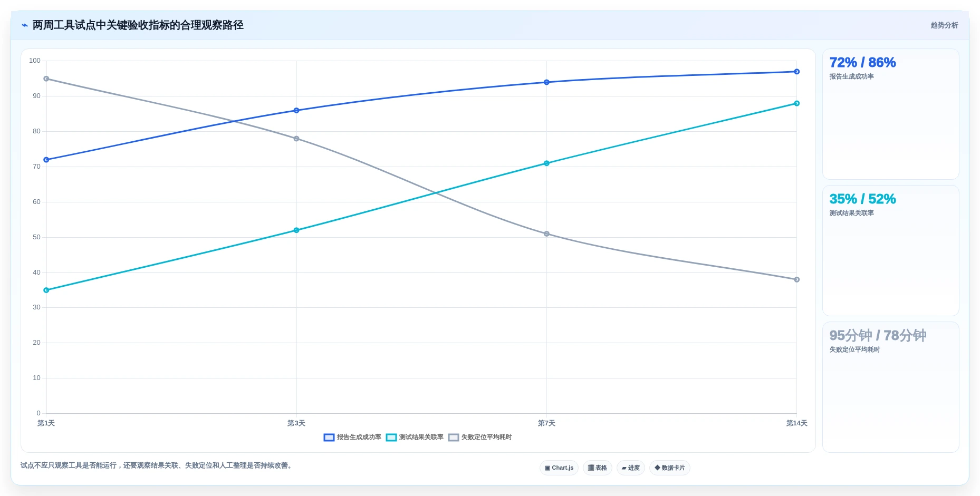Click the blue data point at 第14天
This screenshot has height=496, width=980.
796,72
